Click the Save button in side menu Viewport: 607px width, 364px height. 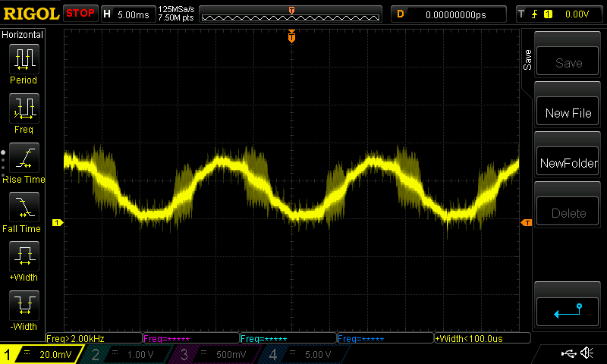[568, 64]
